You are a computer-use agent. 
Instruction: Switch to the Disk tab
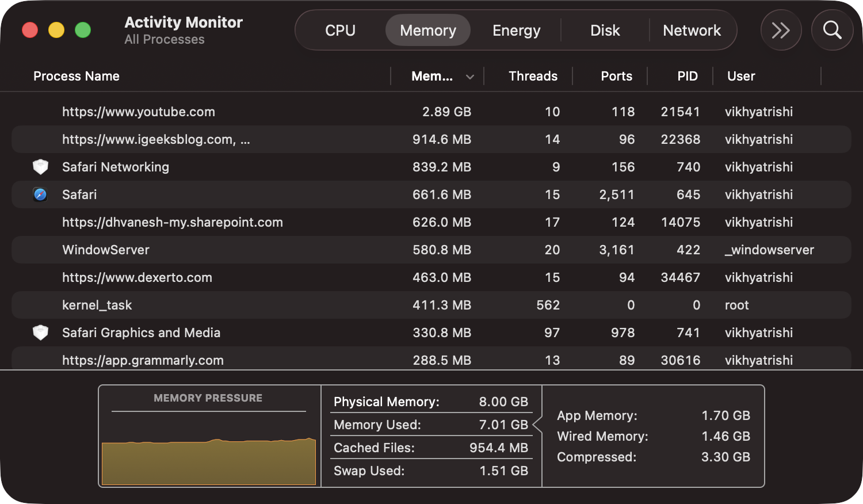pos(605,30)
